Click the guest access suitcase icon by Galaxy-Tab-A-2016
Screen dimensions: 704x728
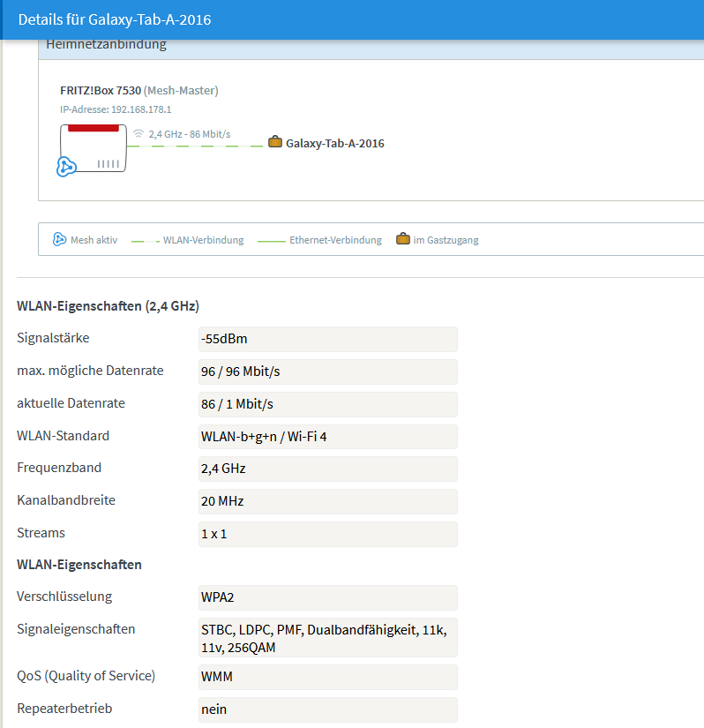click(275, 141)
